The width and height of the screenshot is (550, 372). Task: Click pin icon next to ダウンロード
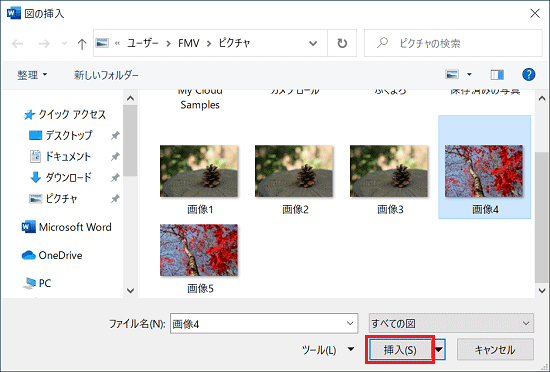point(115,178)
